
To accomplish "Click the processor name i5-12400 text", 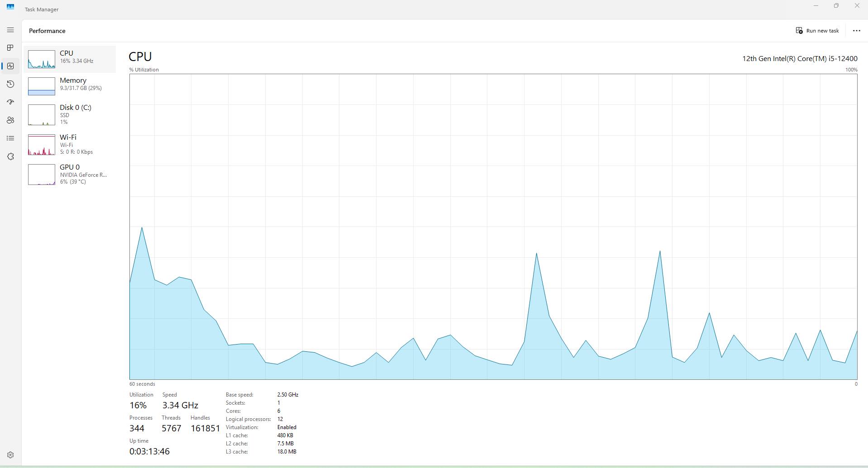I will (800, 58).
